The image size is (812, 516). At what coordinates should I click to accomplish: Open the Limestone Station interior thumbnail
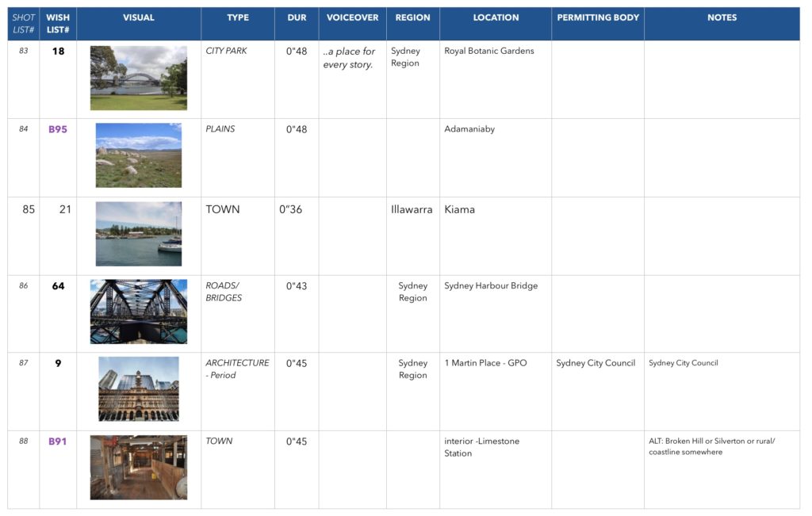[x=139, y=468]
